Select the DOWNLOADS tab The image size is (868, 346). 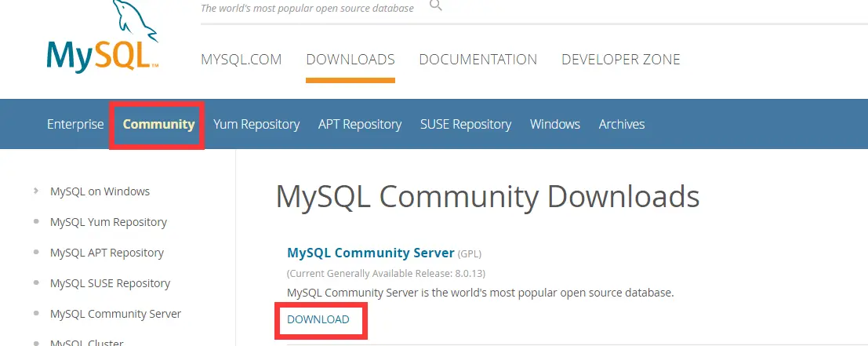point(350,59)
